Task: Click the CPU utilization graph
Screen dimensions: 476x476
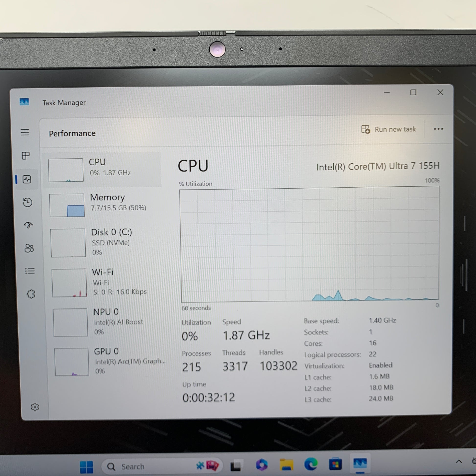Action: (x=310, y=244)
